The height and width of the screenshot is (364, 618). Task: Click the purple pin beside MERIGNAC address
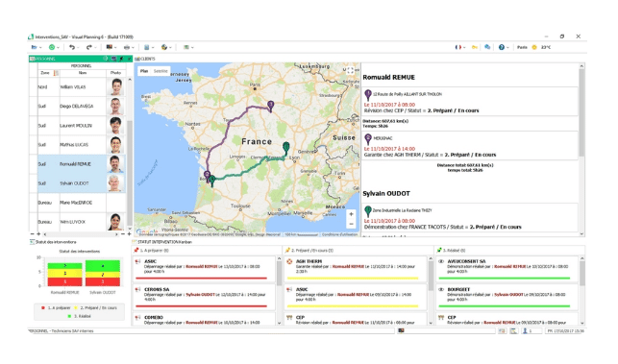tap(368, 139)
